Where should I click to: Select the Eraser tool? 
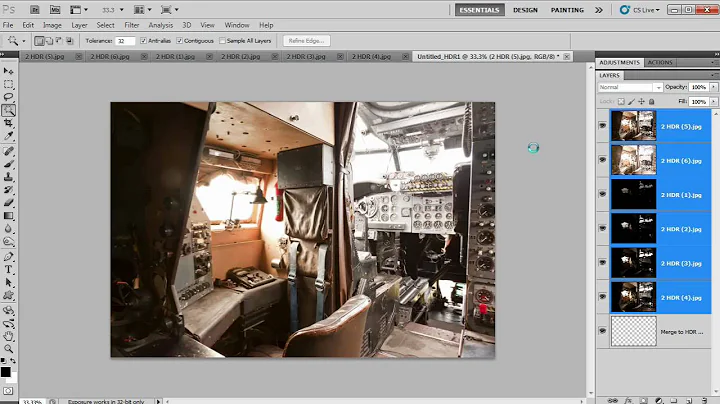pos(8,202)
